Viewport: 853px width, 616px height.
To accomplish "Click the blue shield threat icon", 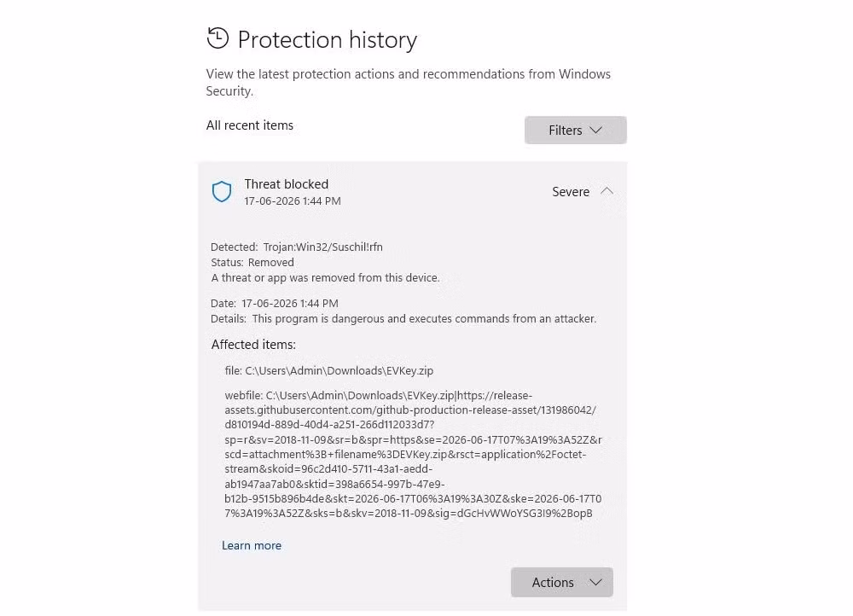I will point(222,192).
